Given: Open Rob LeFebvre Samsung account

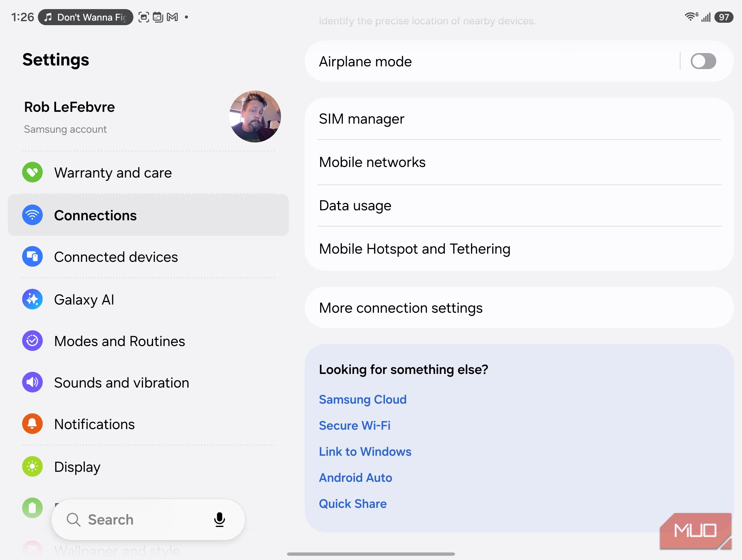Looking at the screenshot, I should [148, 117].
